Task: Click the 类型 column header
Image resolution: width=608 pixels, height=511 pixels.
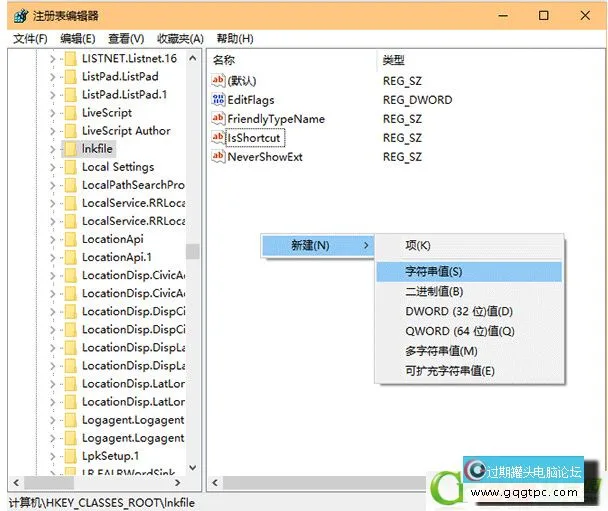Action: [394, 60]
